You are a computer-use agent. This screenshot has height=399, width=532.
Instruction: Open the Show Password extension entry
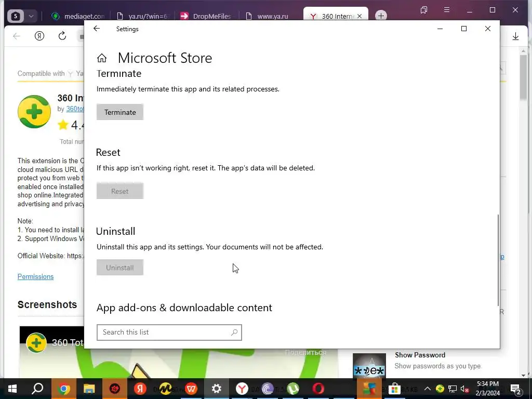pyautogui.click(x=420, y=355)
